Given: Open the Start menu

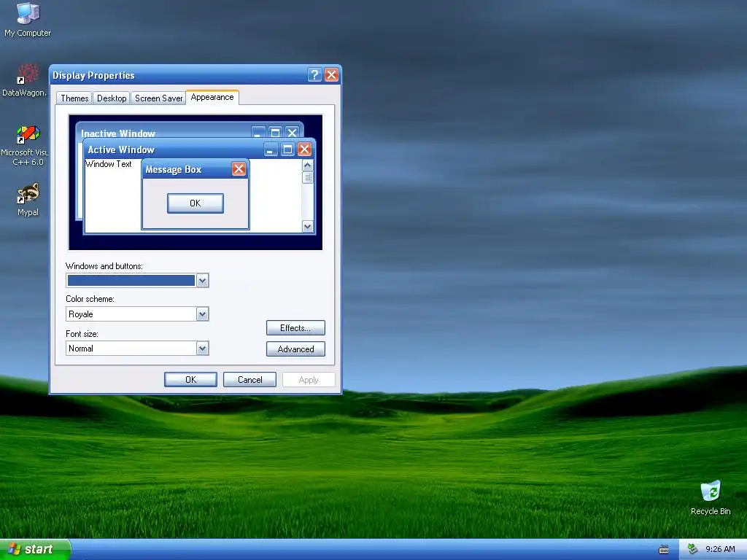Looking at the screenshot, I should pos(35,549).
